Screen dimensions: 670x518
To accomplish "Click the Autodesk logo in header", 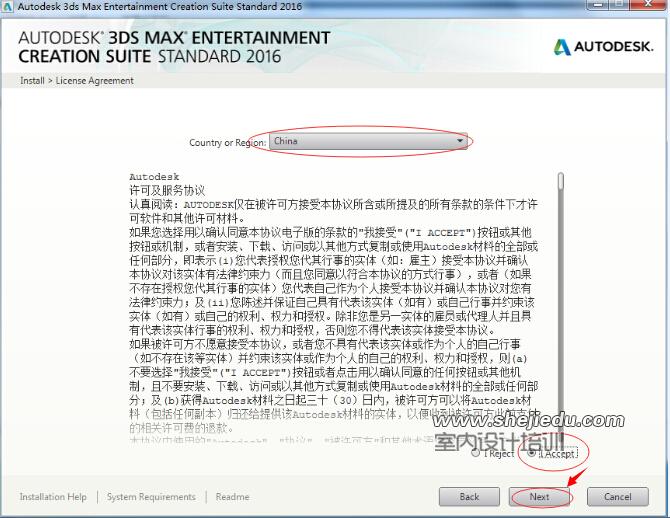I will pos(603,47).
